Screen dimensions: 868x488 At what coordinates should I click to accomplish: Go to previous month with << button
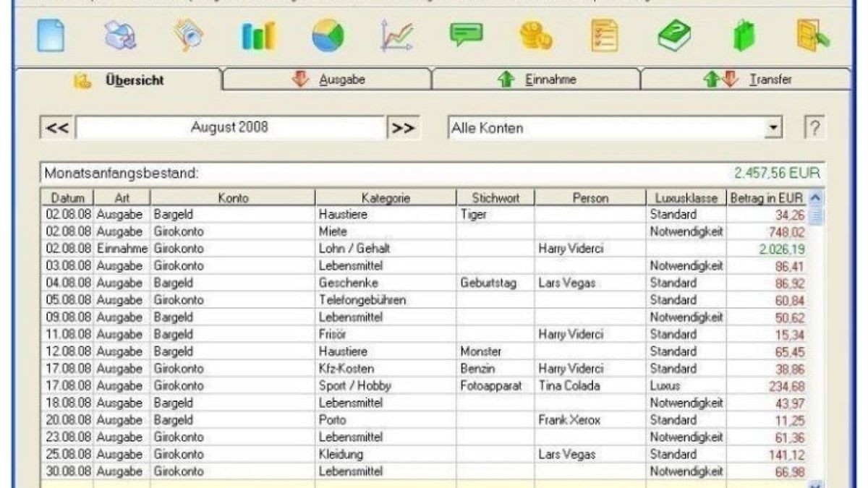tap(57, 129)
